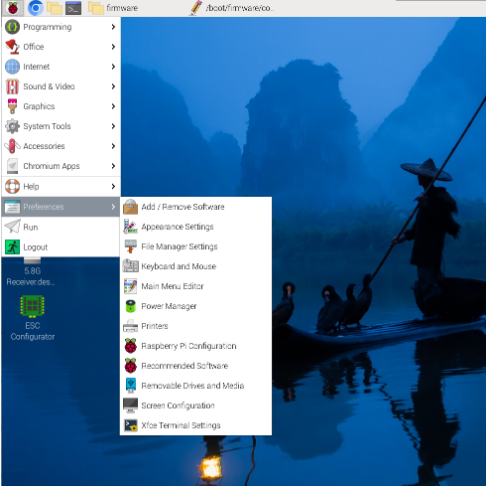Click the Add / Remove Software package icon
The width and height of the screenshot is (486, 486).
click(x=130, y=207)
